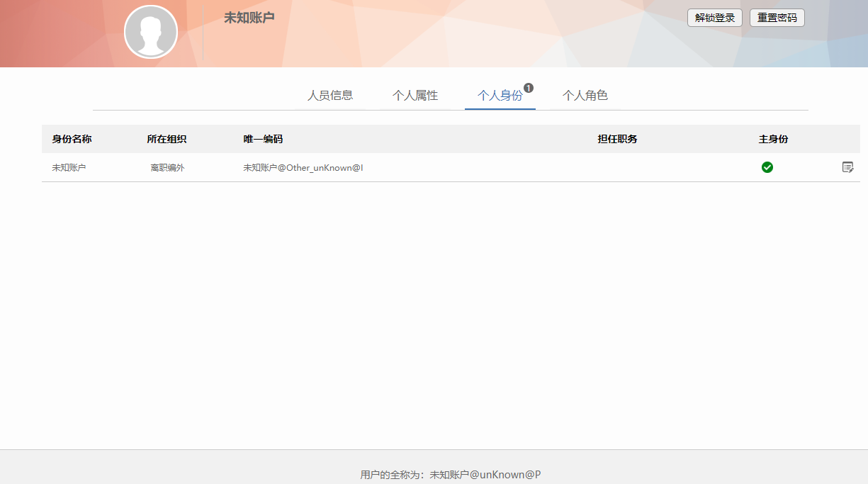Image resolution: width=868 pixels, height=484 pixels.
Task: Select the 个人身份 tab
Action: click(500, 94)
